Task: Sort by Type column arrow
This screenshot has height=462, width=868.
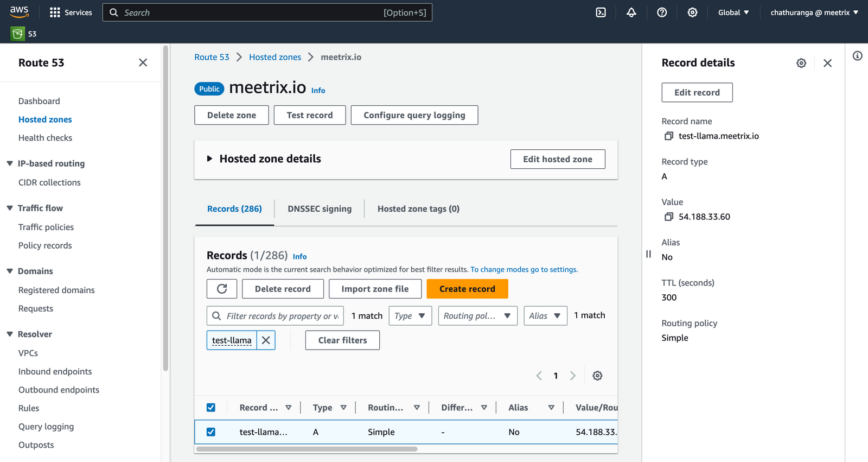Action: (x=343, y=408)
